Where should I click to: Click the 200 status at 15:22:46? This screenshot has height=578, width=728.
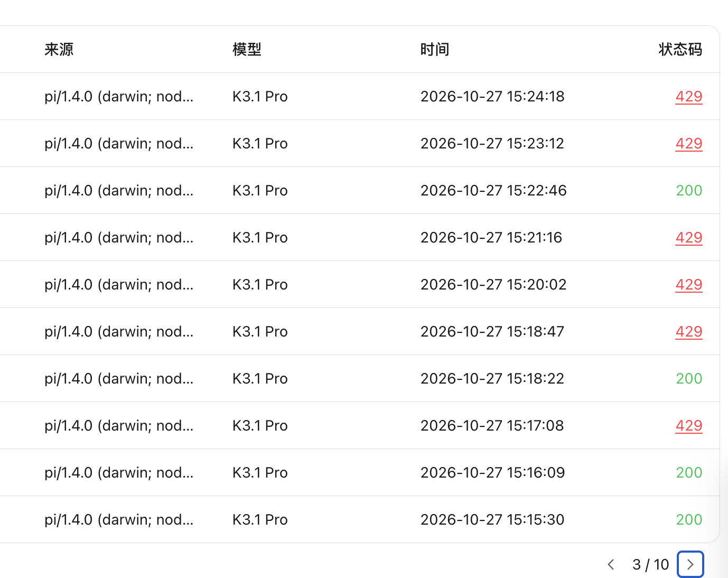point(689,190)
